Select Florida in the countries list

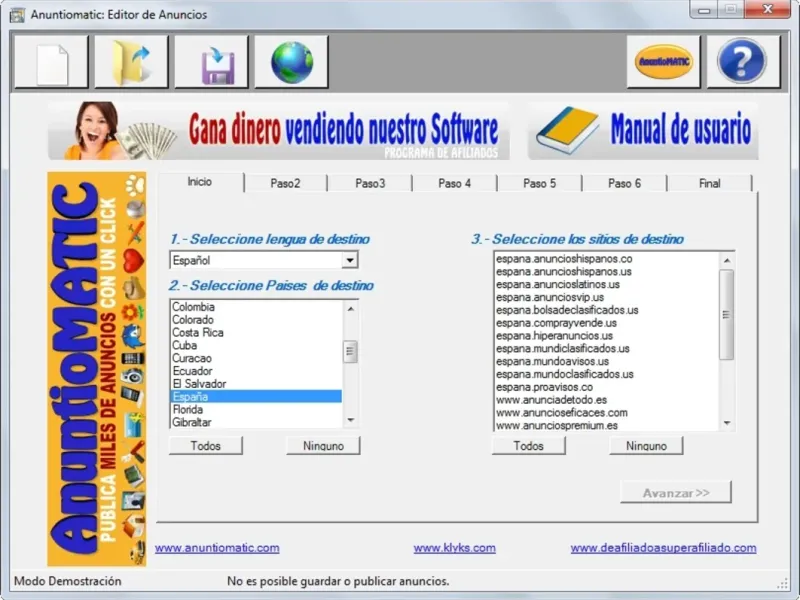point(256,409)
